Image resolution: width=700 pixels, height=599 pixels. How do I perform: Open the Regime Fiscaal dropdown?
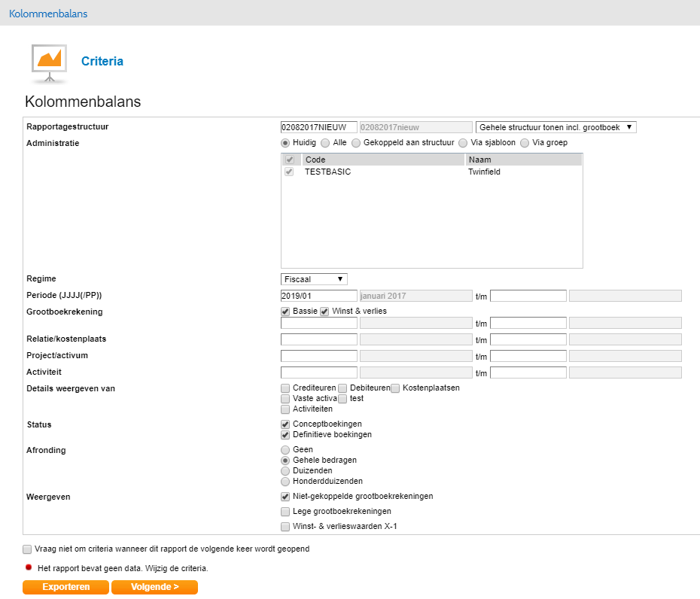[314, 279]
